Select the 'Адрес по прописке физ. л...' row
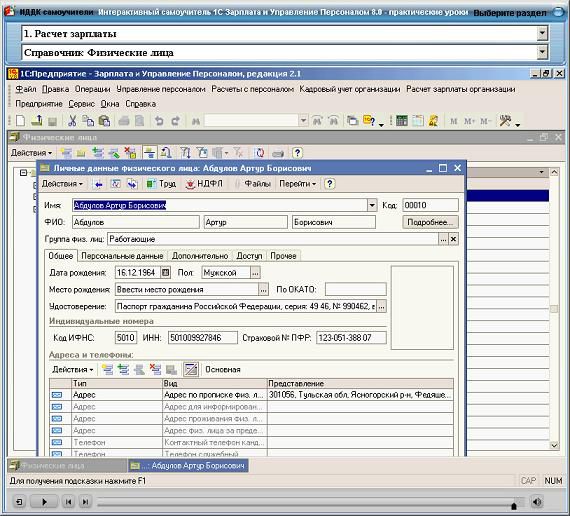The width and height of the screenshot is (570, 516). pos(252,395)
